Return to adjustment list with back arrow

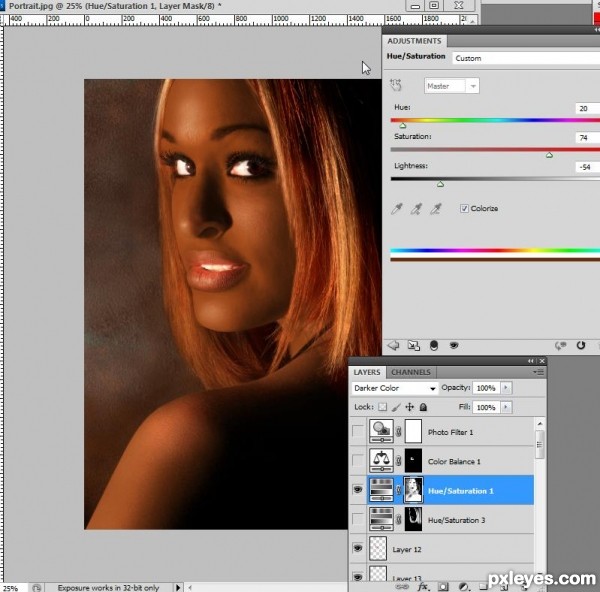393,346
